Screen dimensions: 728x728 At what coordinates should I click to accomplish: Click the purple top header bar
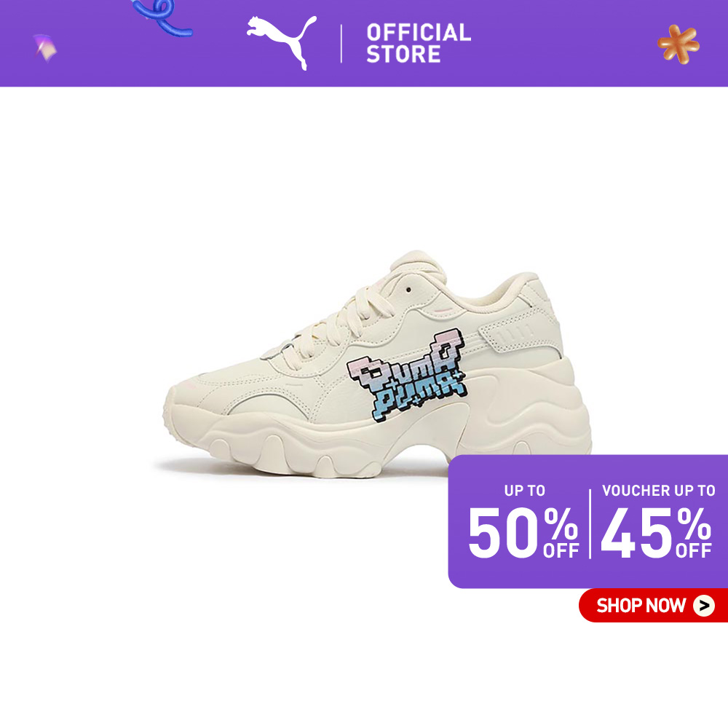364,43
